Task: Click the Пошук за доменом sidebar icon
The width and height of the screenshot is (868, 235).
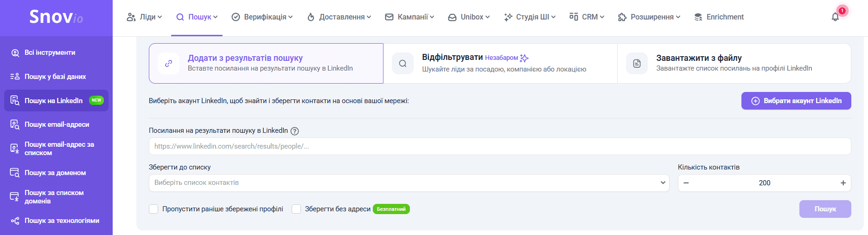Action: coord(15,173)
